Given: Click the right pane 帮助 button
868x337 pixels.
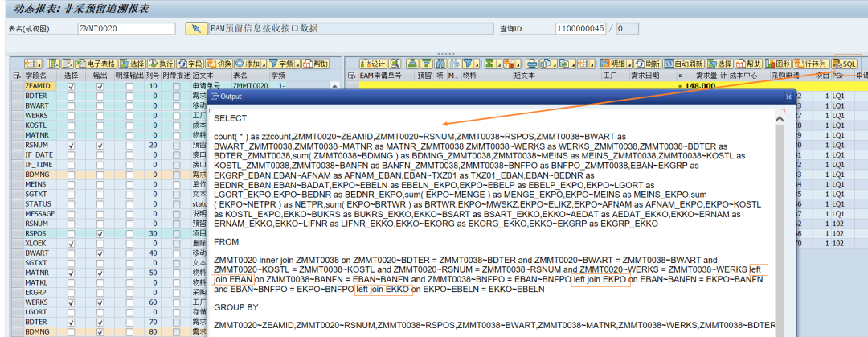Looking at the screenshot, I should (748, 64).
